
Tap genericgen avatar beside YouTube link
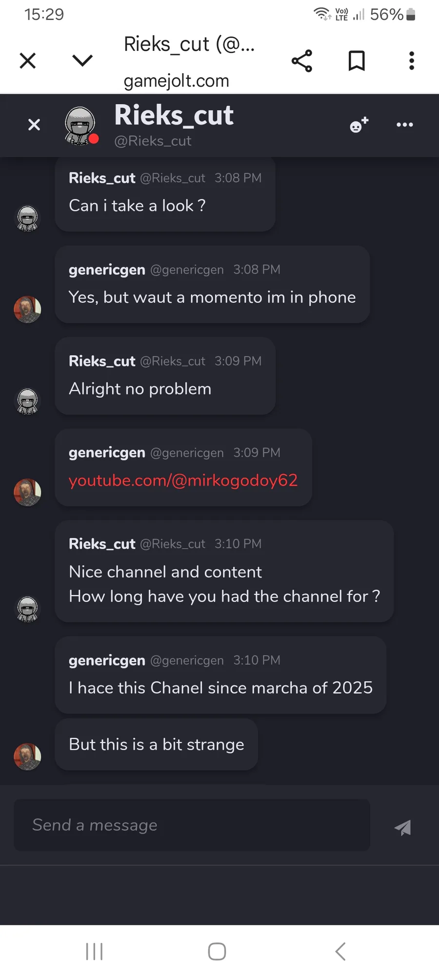coord(27,492)
